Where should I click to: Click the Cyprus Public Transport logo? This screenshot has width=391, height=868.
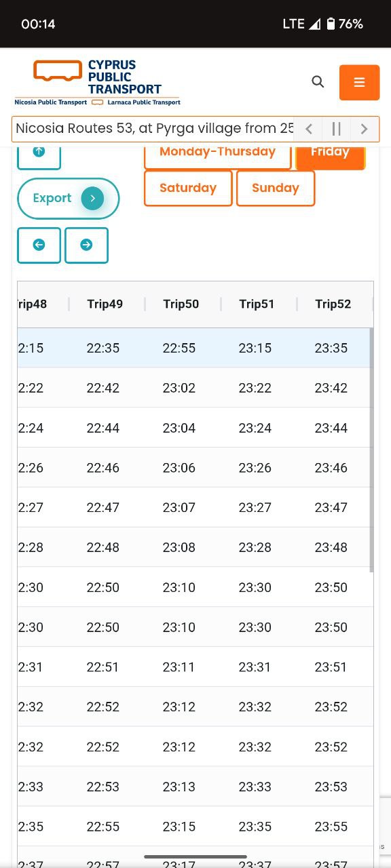[97, 83]
